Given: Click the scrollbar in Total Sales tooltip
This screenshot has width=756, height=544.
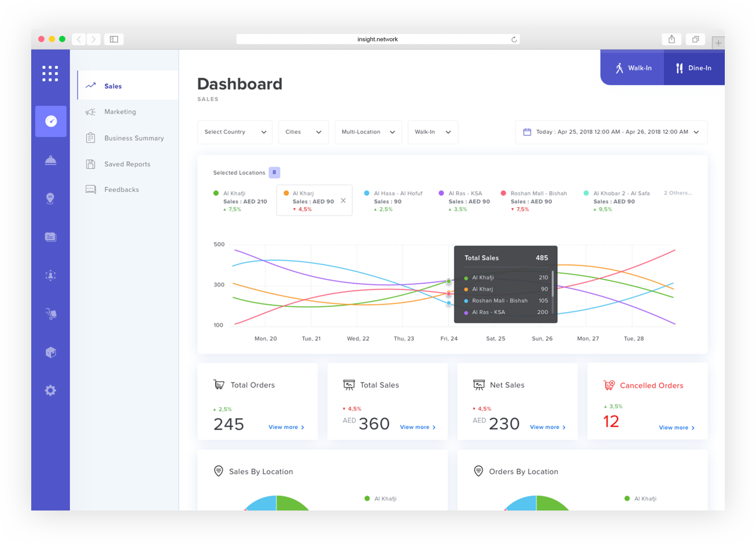Looking at the screenshot, I should click(x=553, y=284).
